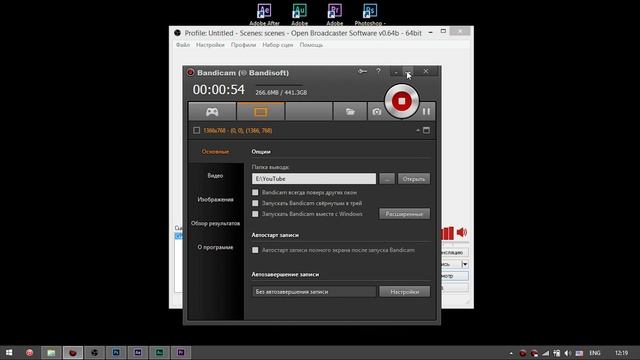Click the taskbar clock 12:19
This screenshot has height=360, width=640.
pos(622,353)
